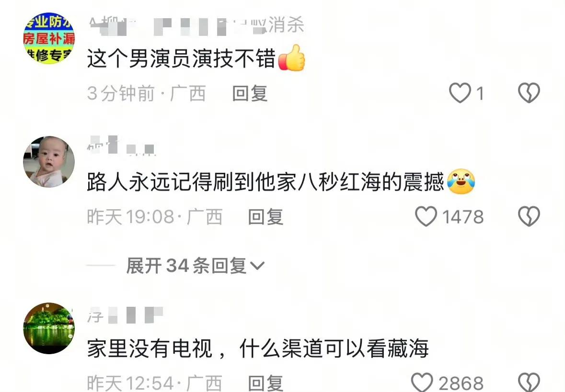Like the 八秒红海 comment with 1478 likes

(x=427, y=216)
